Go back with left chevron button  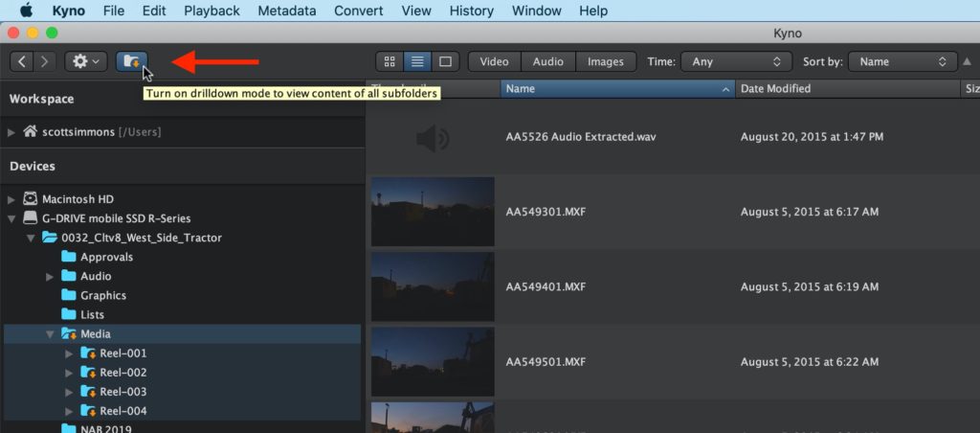(x=22, y=61)
